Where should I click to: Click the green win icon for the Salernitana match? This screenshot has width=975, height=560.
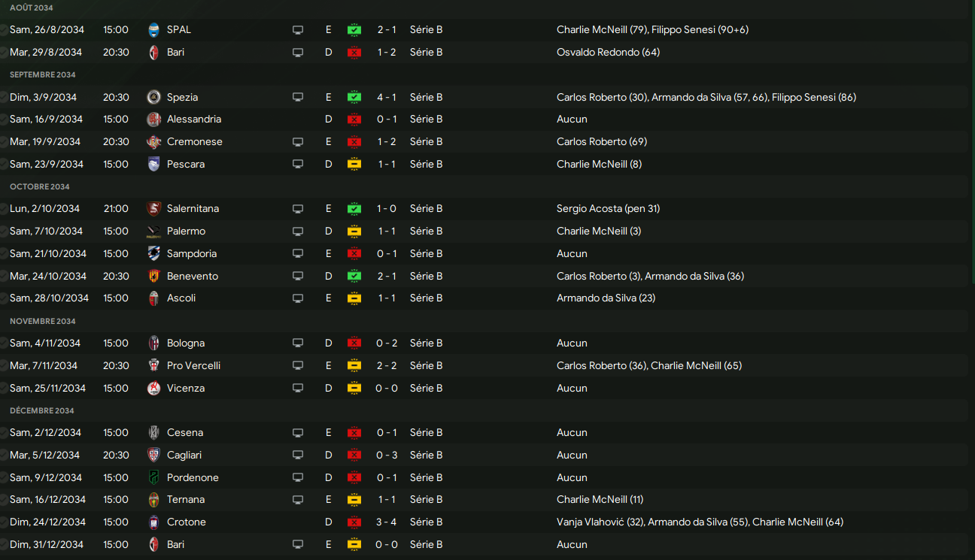pos(354,209)
